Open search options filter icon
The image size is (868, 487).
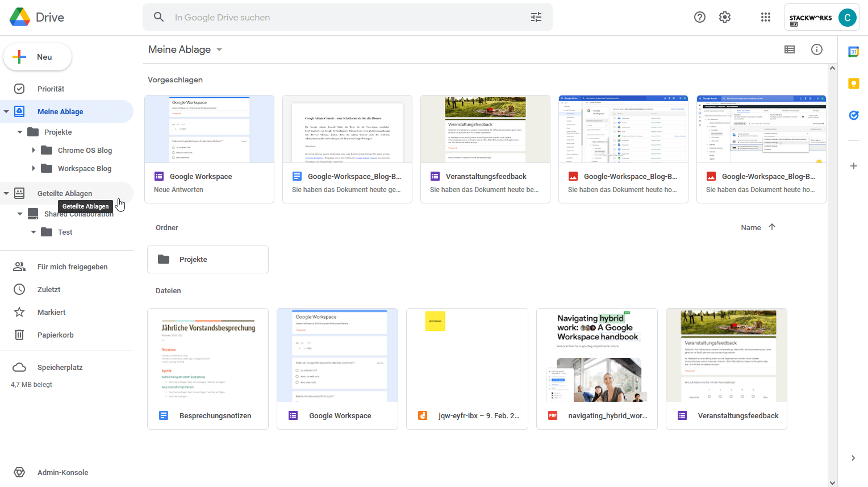click(536, 17)
